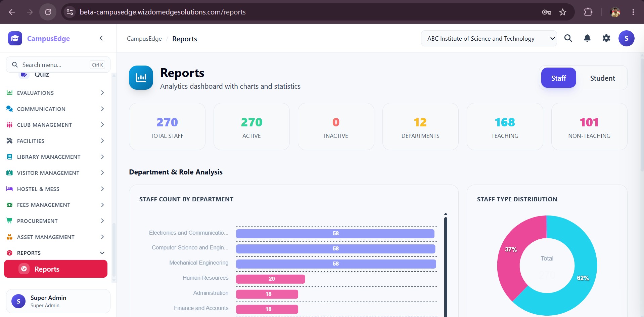
Task: Click the browser back arrow
Action: tap(12, 12)
